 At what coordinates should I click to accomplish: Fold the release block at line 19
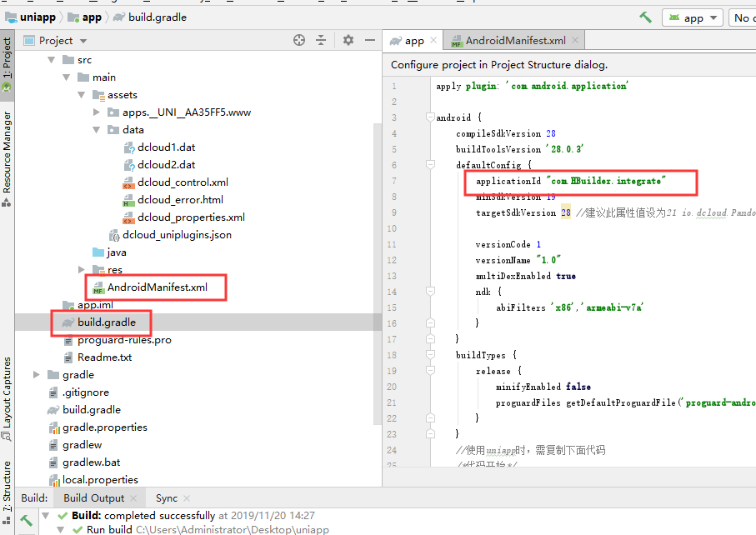(x=431, y=371)
